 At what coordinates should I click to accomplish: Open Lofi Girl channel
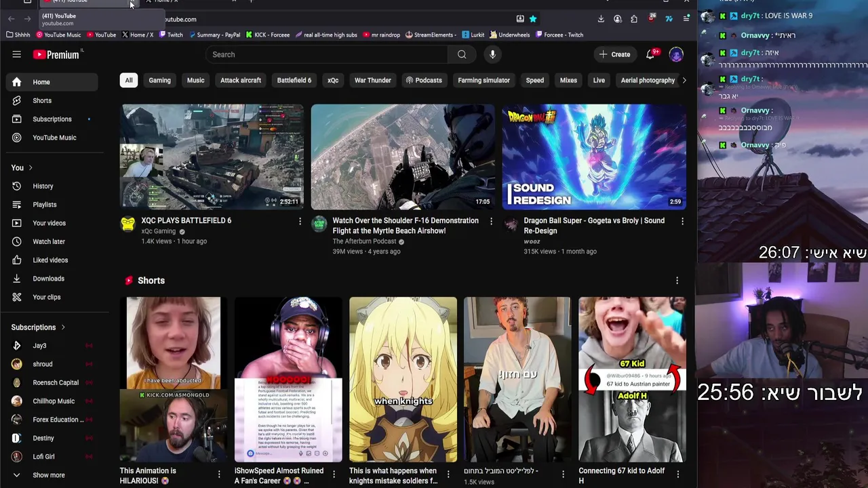[52, 457]
